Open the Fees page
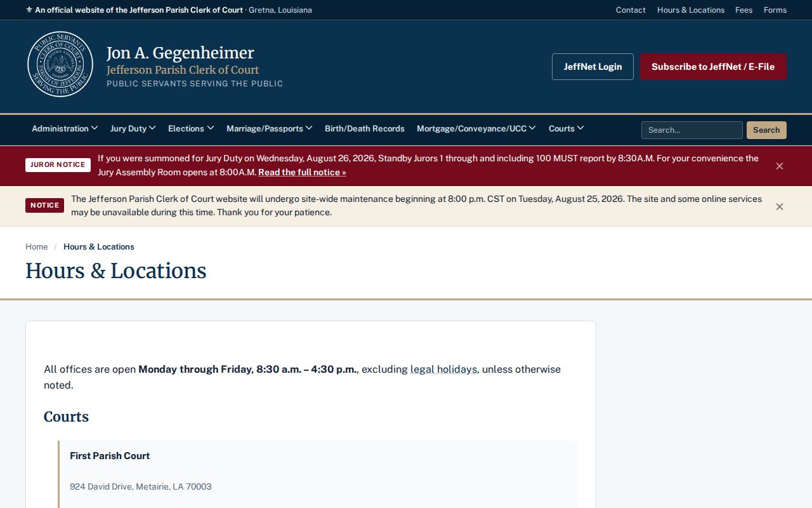812x508 pixels. click(x=744, y=10)
